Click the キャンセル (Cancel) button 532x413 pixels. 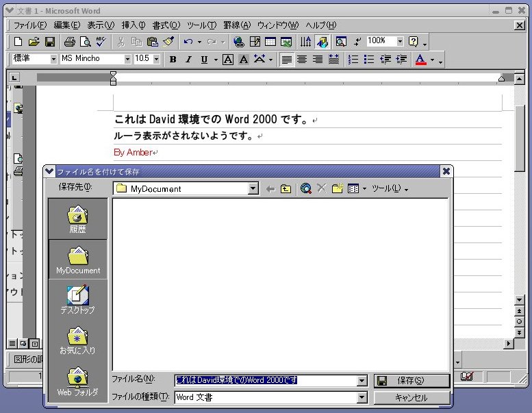tap(411, 397)
